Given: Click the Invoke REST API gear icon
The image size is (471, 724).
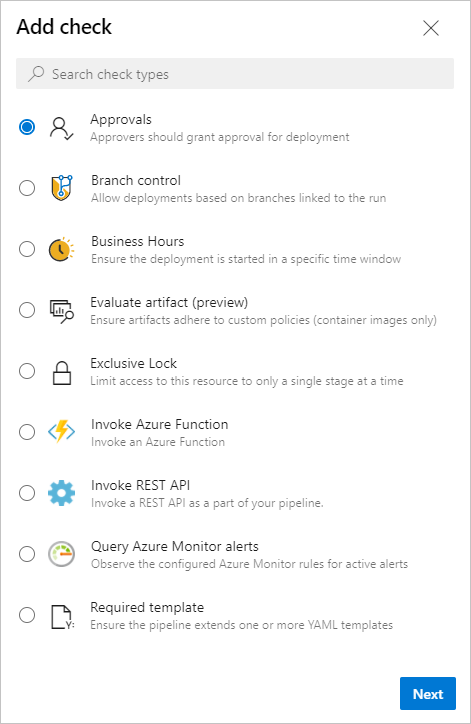Looking at the screenshot, I should (x=61, y=493).
